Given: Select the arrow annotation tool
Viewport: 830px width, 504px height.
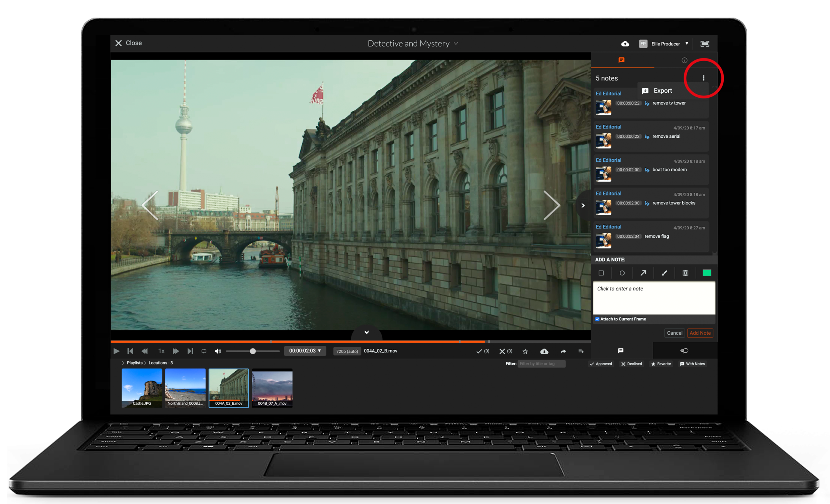Looking at the screenshot, I should pyautogui.click(x=643, y=273).
